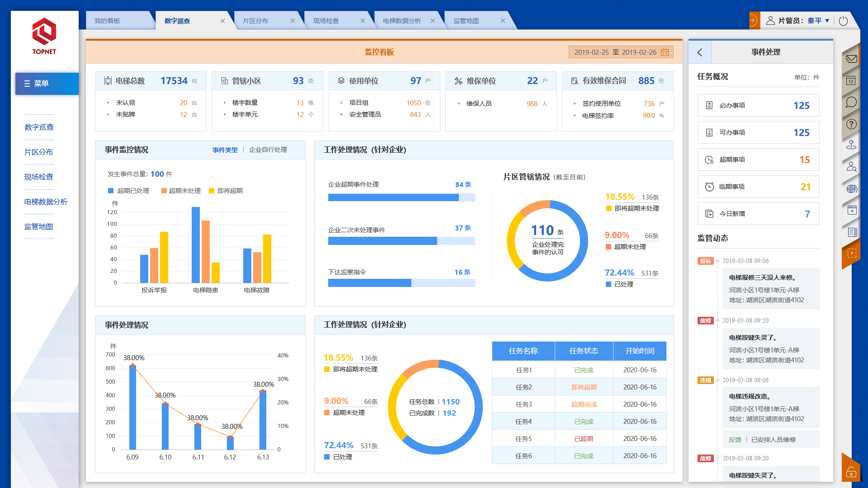Image resolution: width=868 pixels, height=488 pixels.
Task: Open 监管地图 in the sidebar menu
Action: pyautogui.click(x=39, y=227)
